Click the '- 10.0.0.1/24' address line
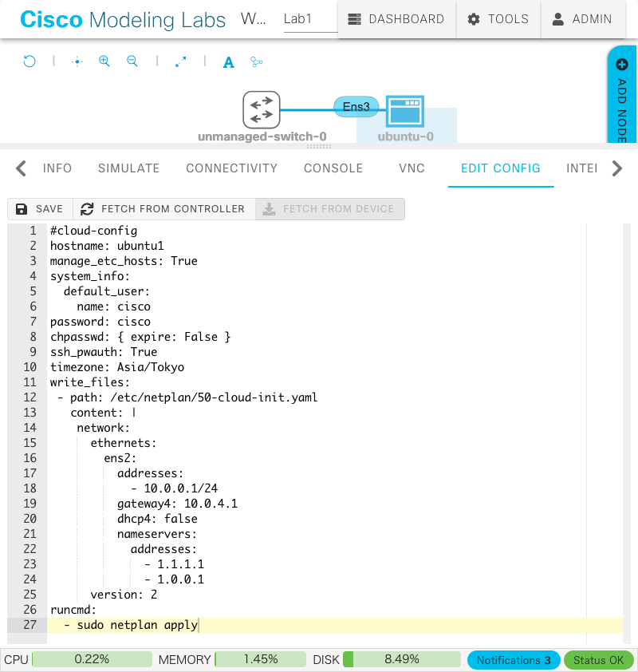This screenshot has height=672, width=638. 175,488
